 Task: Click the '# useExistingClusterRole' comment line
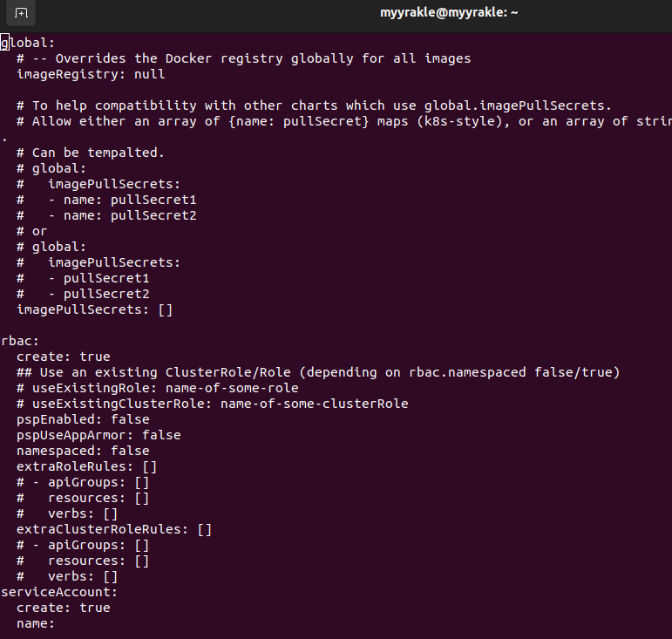(x=212, y=404)
